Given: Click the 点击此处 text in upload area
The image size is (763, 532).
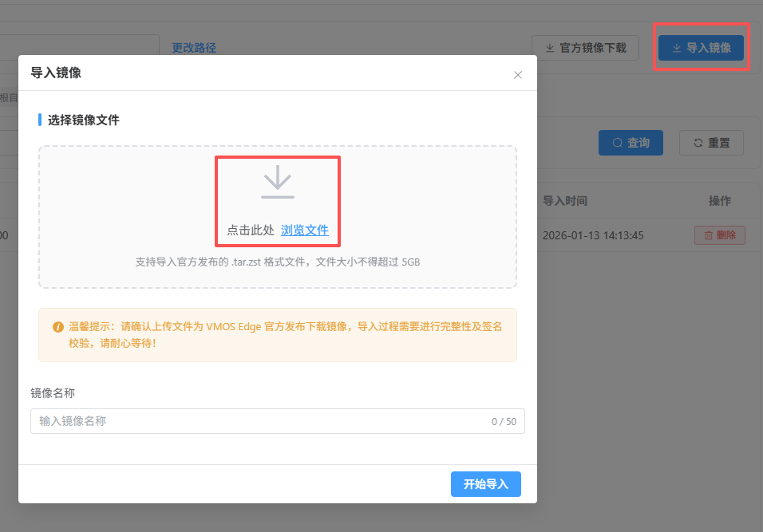Looking at the screenshot, I should (251, 230).
